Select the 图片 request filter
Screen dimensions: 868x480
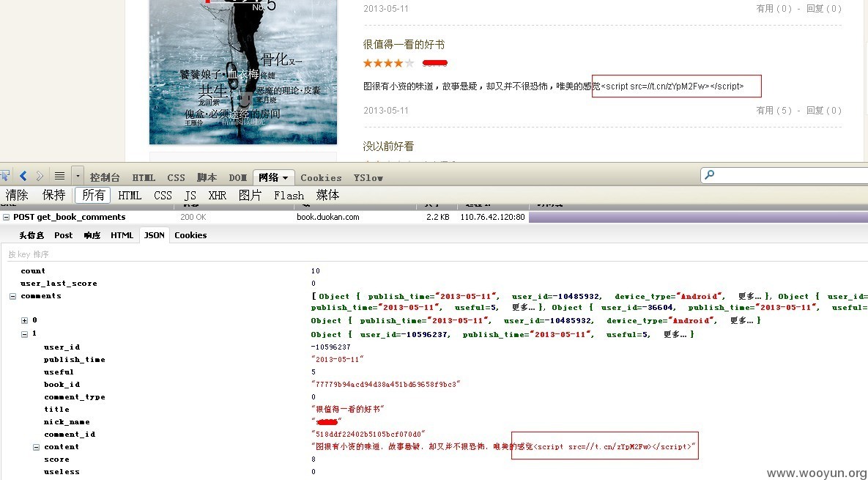coord(250,195)
